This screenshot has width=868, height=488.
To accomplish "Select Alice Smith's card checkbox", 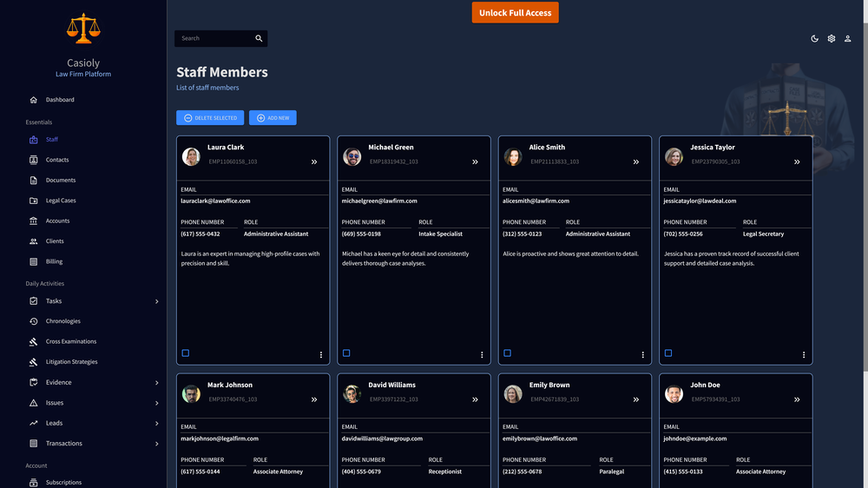I will click(x=508, y=353).
